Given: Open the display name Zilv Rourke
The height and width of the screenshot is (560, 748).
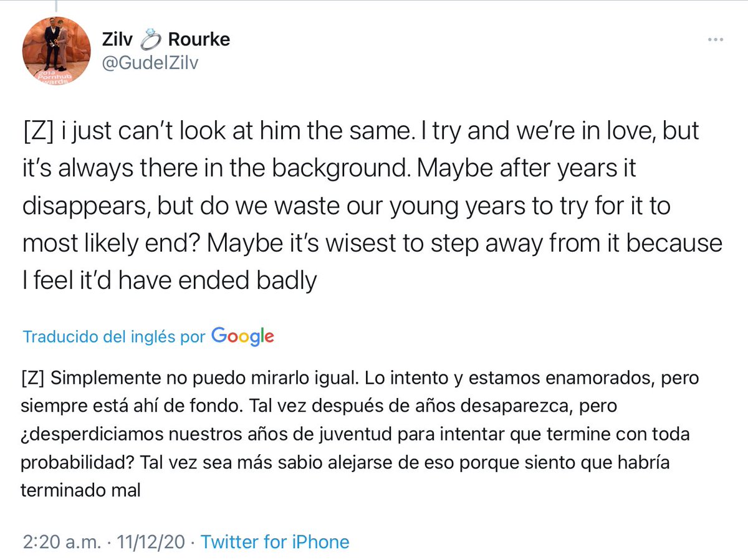Looking at the screenshot, I should coord(165,40).
